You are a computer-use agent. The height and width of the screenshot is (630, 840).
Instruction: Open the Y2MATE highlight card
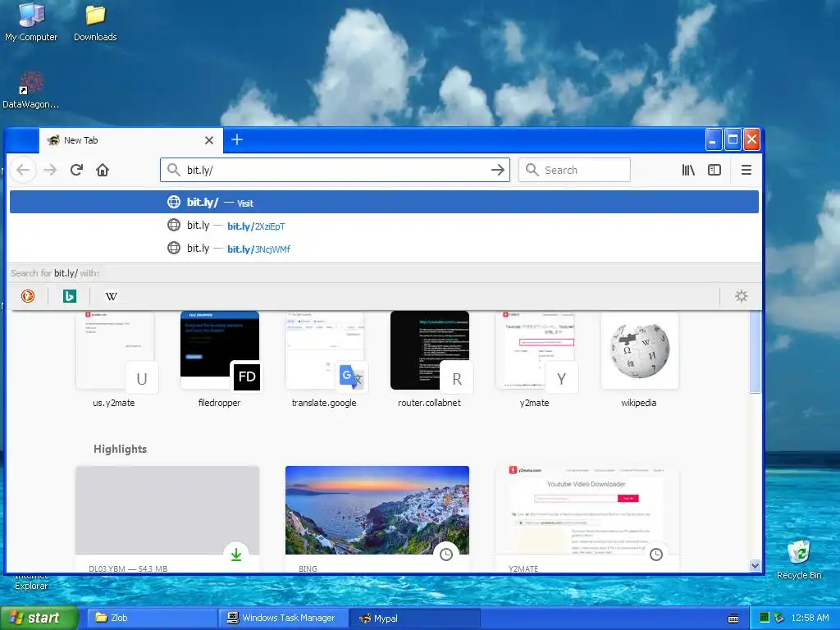point(587,518)
